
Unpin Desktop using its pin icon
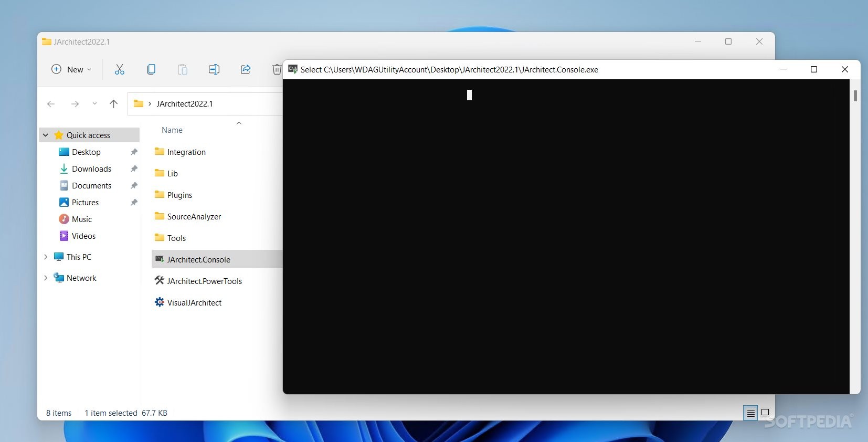[x=134, y=152]
